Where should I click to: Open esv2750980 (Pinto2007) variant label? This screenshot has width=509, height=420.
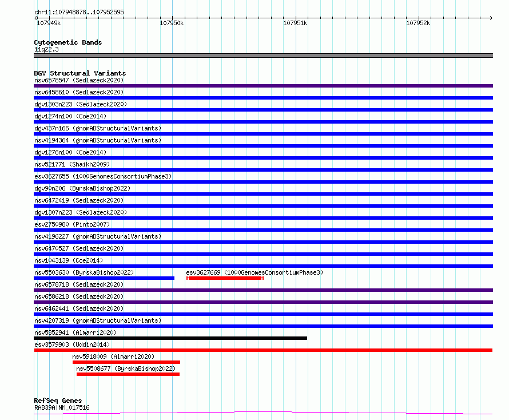coord(72,224)
